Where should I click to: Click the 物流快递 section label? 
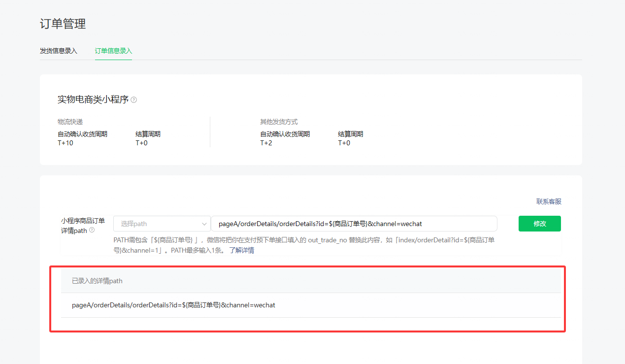click(70, 122)
